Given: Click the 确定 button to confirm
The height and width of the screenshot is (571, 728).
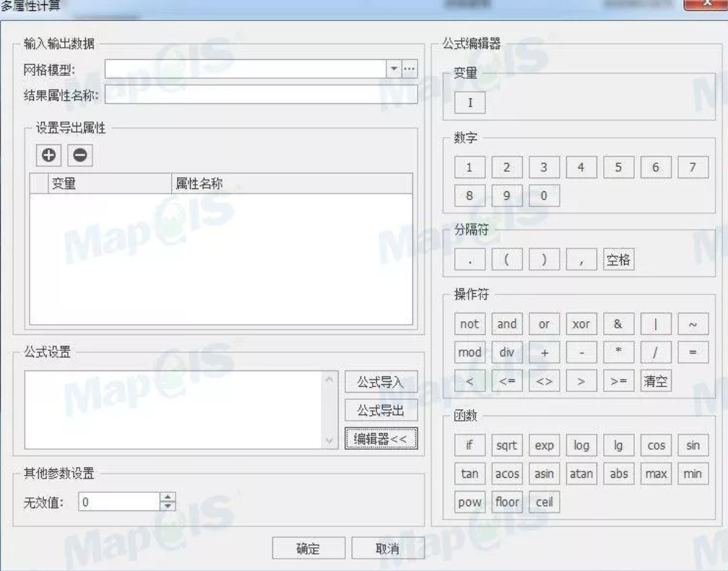Looking at the screenshot, I should pos(309,549).
